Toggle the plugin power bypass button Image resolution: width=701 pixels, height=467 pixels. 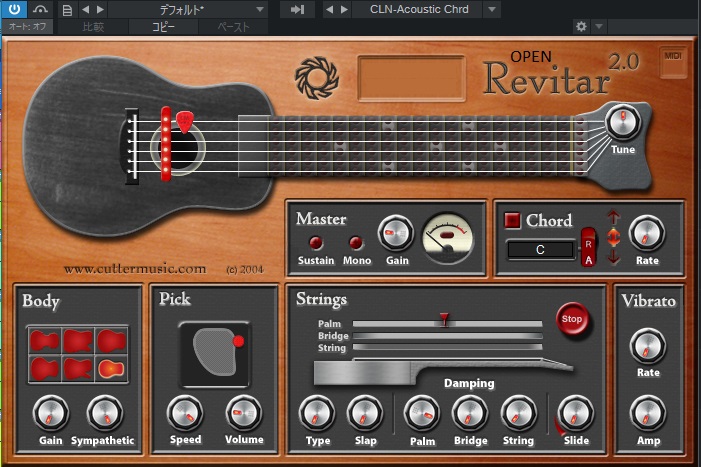pos(14,9)
